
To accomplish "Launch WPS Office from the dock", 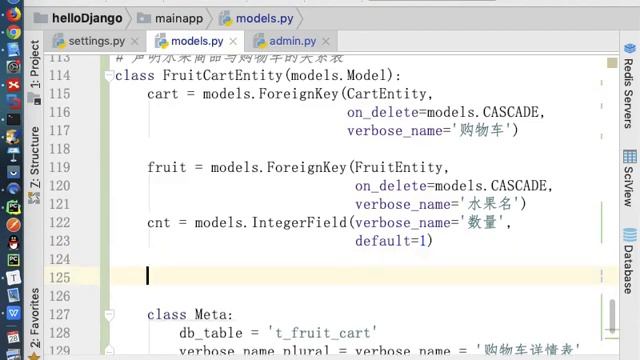I will (x=13, y=313).
